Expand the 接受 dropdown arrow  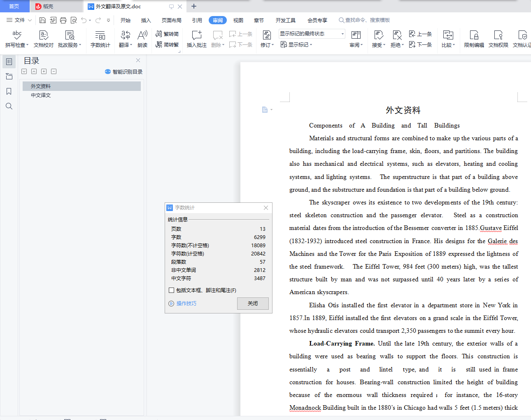click(x=384, y=45)
